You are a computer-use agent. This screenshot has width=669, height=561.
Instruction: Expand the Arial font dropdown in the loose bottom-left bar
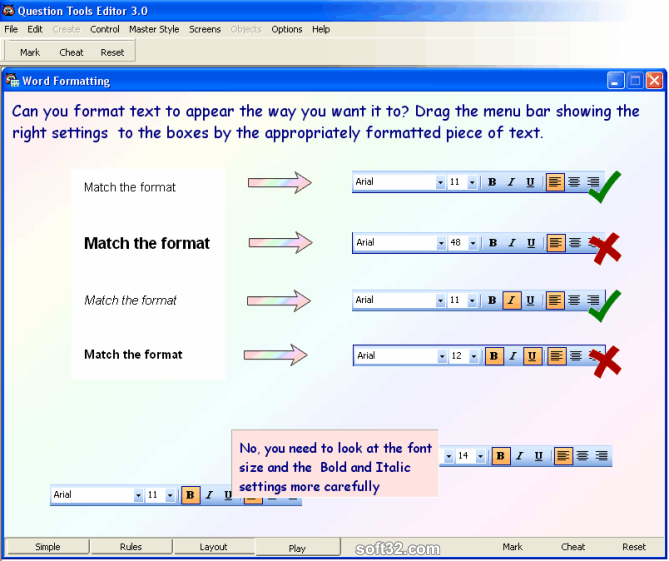[x=138, y=496]
